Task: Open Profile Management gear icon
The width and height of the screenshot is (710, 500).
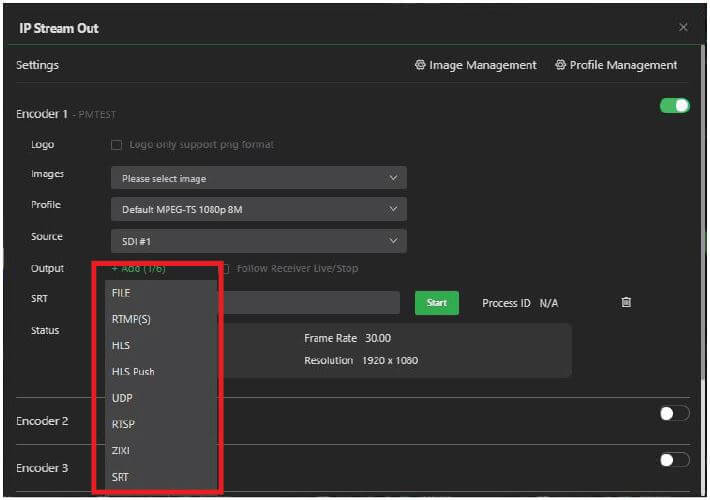Action: pos(561,65)
